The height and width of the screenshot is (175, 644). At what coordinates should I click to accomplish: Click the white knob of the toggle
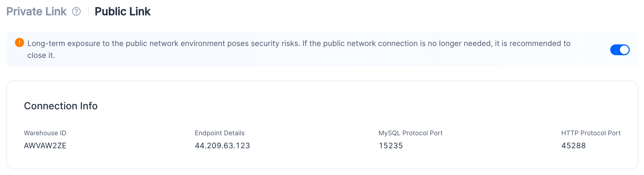[x=624, y=50]
